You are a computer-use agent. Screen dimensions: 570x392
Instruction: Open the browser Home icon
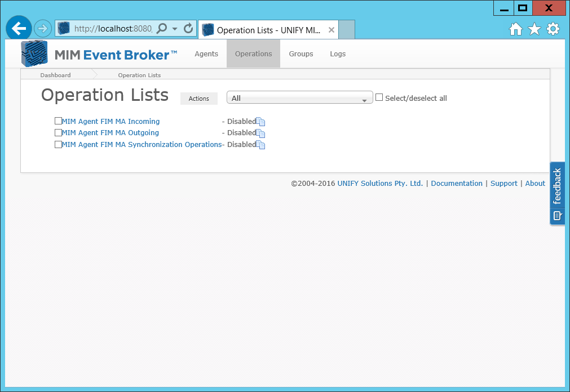(515, 29)
